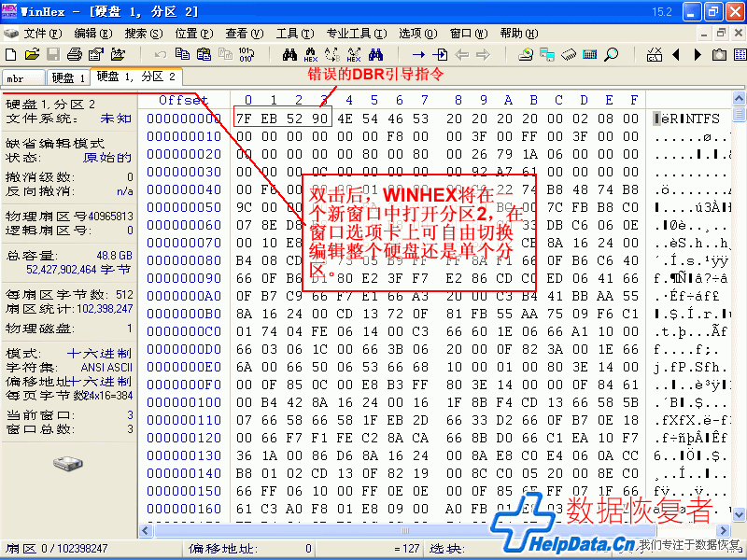Image resolution: width=747 pixels, height=560 pixels.
Task: Copy block using the copy icon
Action: coord(182,54)
